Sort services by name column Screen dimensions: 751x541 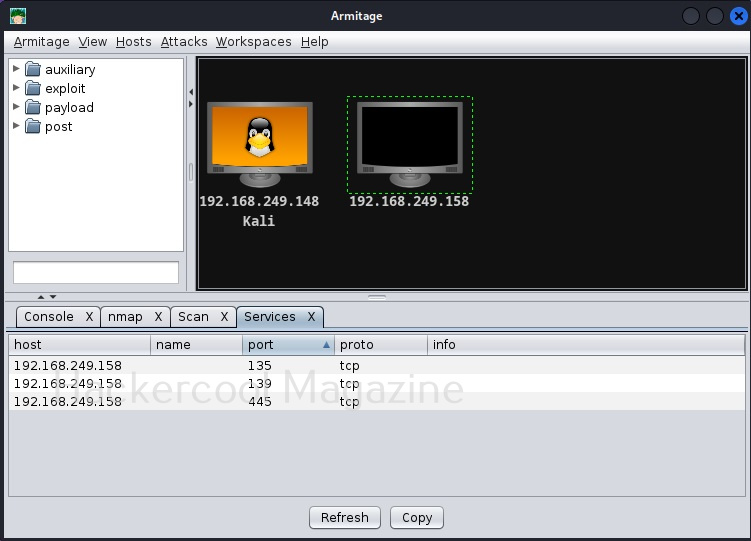196,345
